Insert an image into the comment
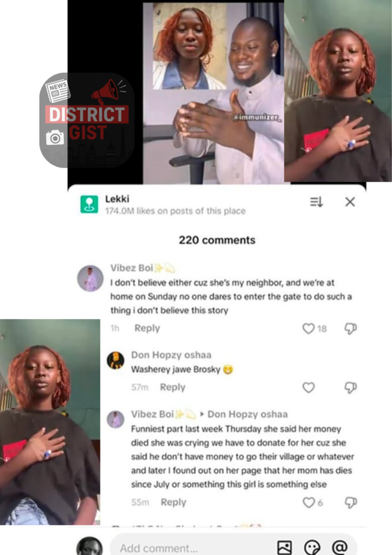The height and width of the screenshot is (555, 392). 285,547
